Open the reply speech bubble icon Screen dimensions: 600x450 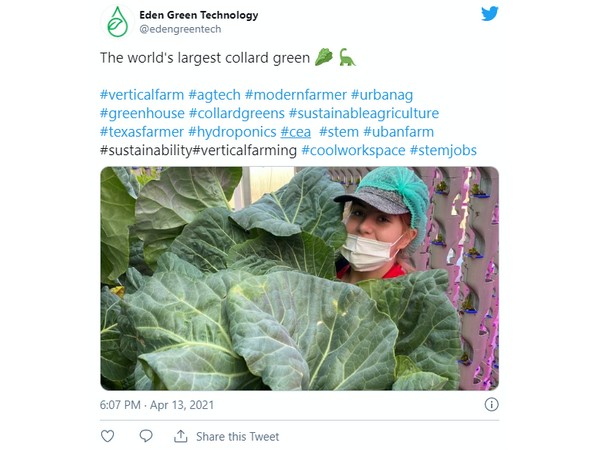(x=146, y=436)
